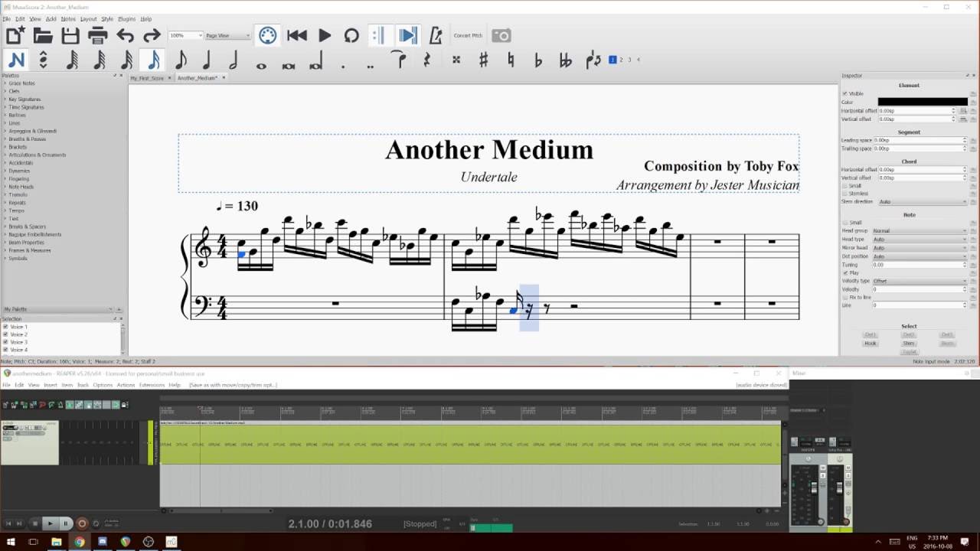
Task: Click Stem button in Inspector Select
Action: click(x=909, y=344)
